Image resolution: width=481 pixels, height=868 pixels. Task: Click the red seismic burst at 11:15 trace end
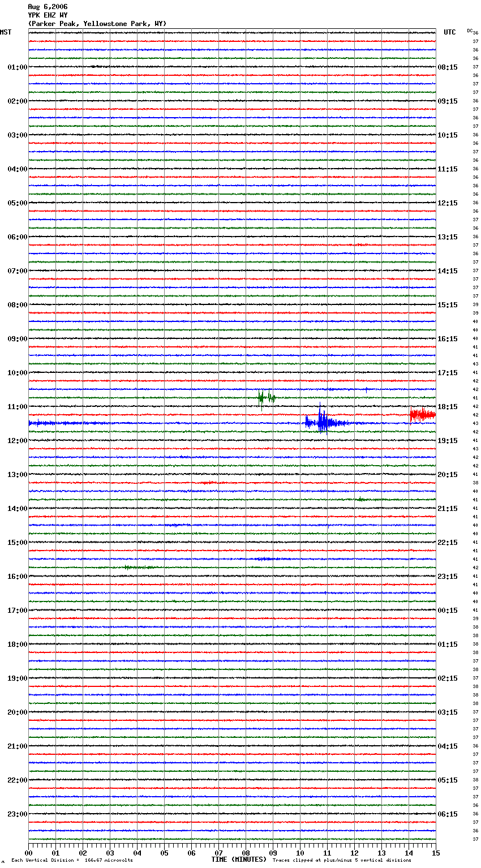tap(422, 415)
